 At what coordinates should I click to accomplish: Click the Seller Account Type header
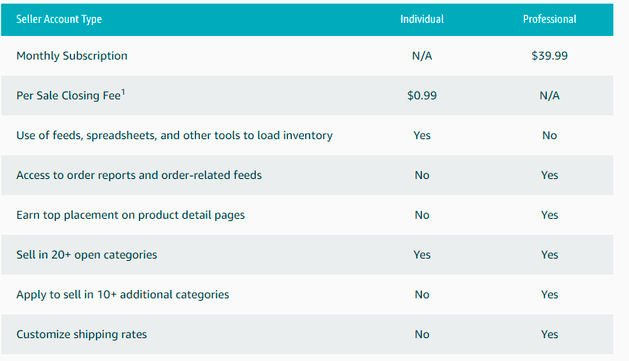tap(59, 19)
